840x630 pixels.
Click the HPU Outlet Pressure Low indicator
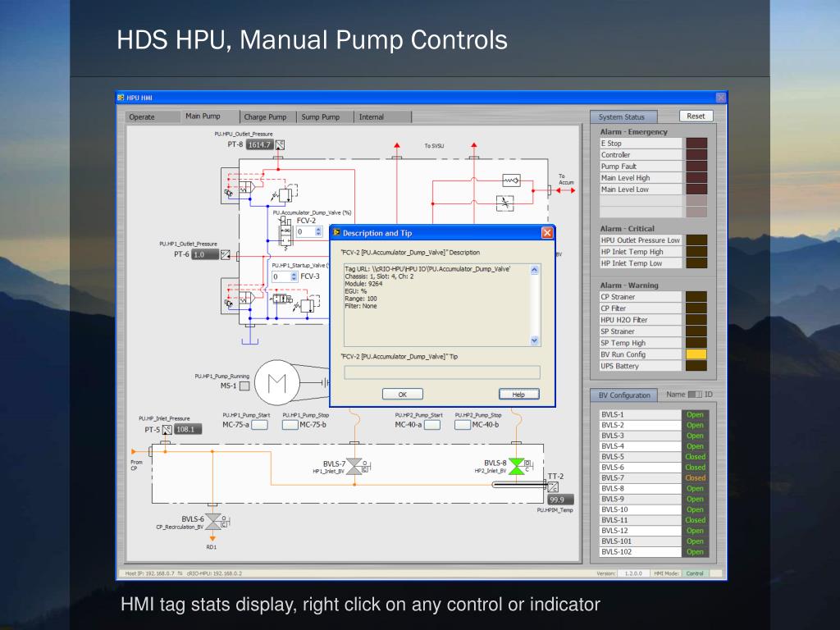click(696, 240)
